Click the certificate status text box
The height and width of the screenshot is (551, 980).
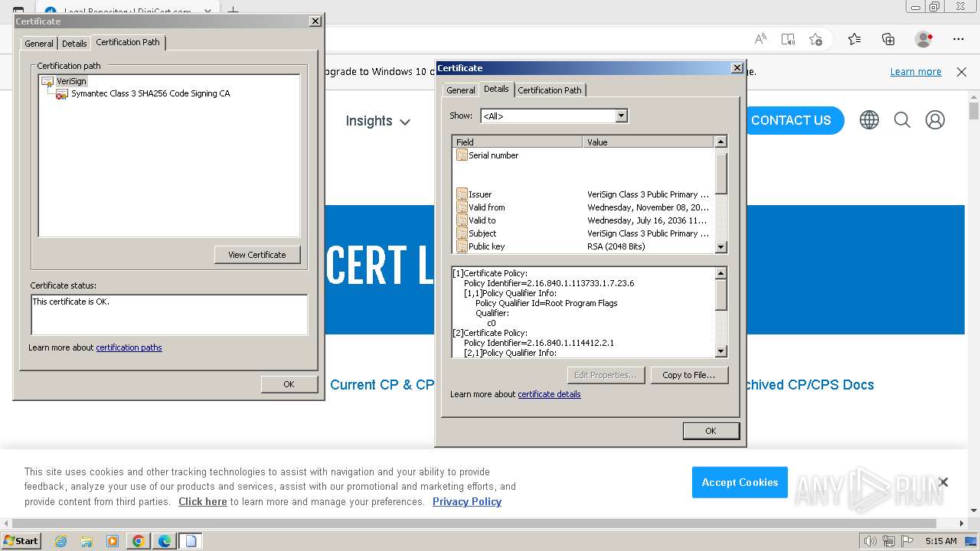(169, 315)
